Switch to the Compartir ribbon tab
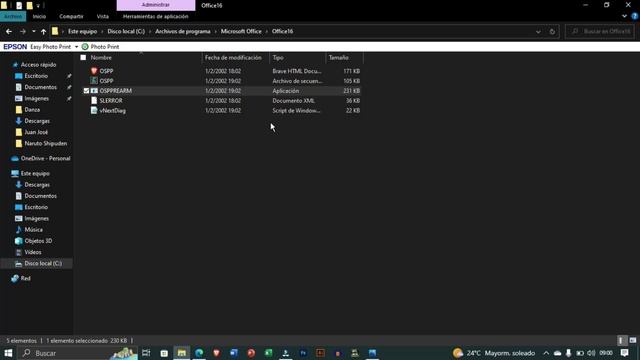The height and width of the screenshot is (360, 640). 71,16
